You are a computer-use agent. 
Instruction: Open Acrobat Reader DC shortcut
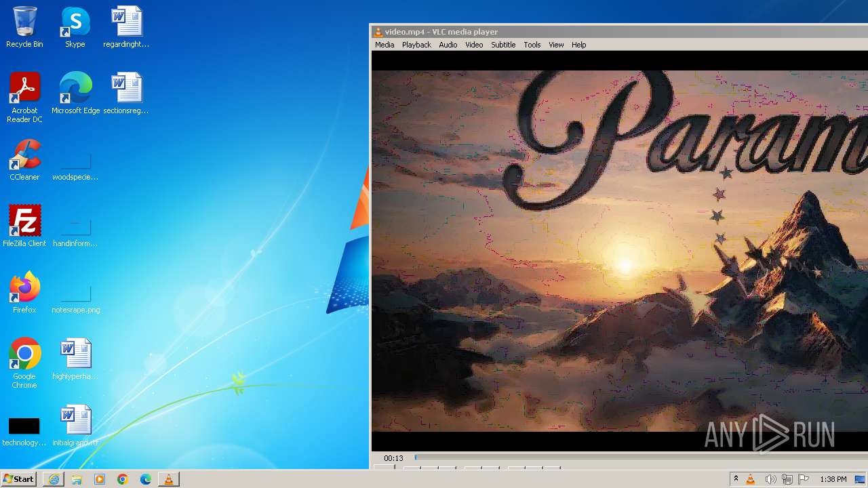pyautogui.click(x=24, y=98)
